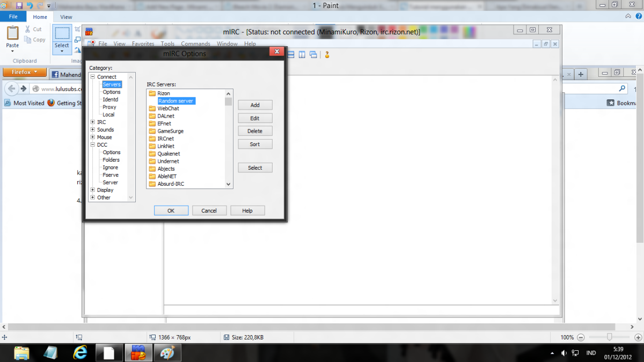This screenshot has width=644, height=362.
Task: Click the volume speaker icon in system tray
Action: point(564,353)
